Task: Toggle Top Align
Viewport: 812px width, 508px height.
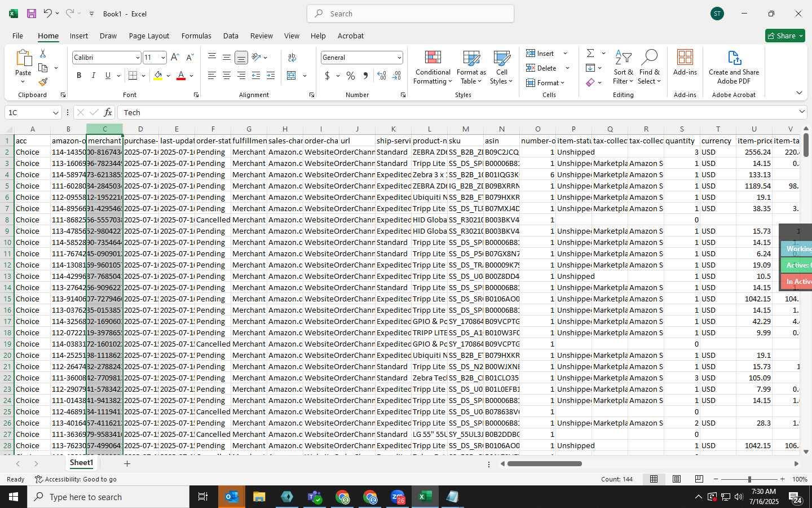Action: coord(212,58)
